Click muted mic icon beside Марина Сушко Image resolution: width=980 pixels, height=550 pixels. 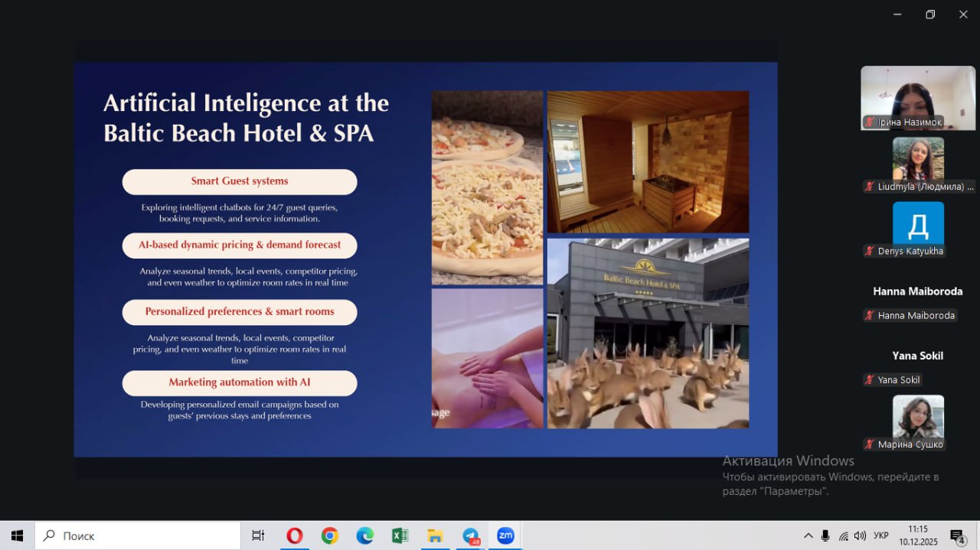(869, 444)
